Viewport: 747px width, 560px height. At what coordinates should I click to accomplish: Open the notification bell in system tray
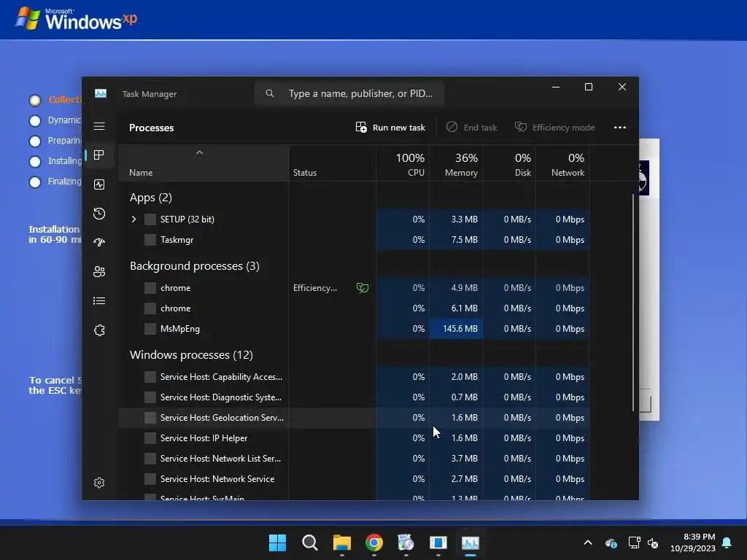727,542
